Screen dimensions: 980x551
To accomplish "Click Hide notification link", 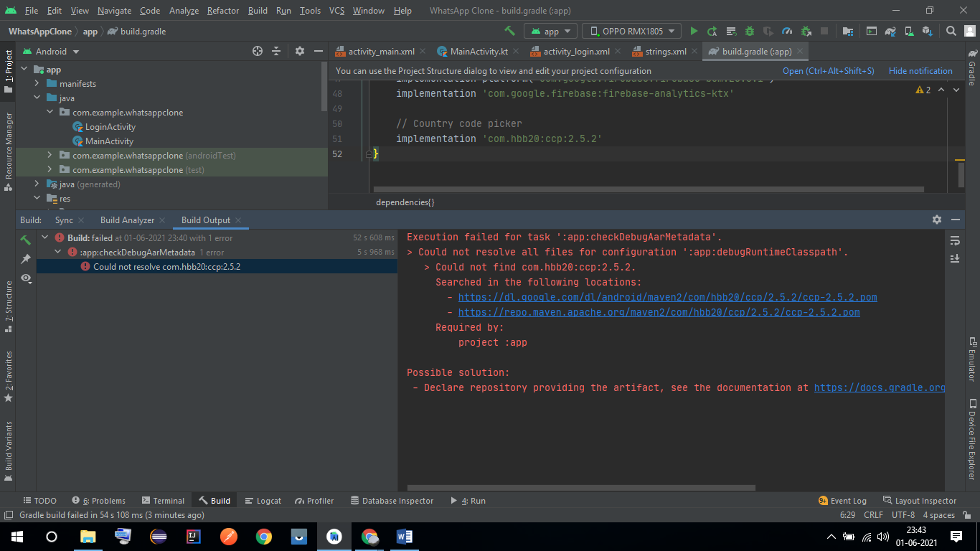I will click(920, 71).
